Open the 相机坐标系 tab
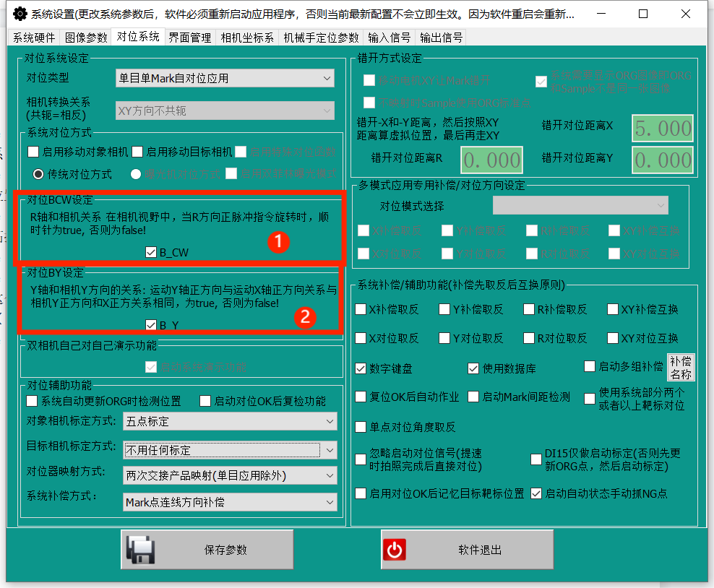Viewport: 714px width, 588px height. click(x=247, y=38)
